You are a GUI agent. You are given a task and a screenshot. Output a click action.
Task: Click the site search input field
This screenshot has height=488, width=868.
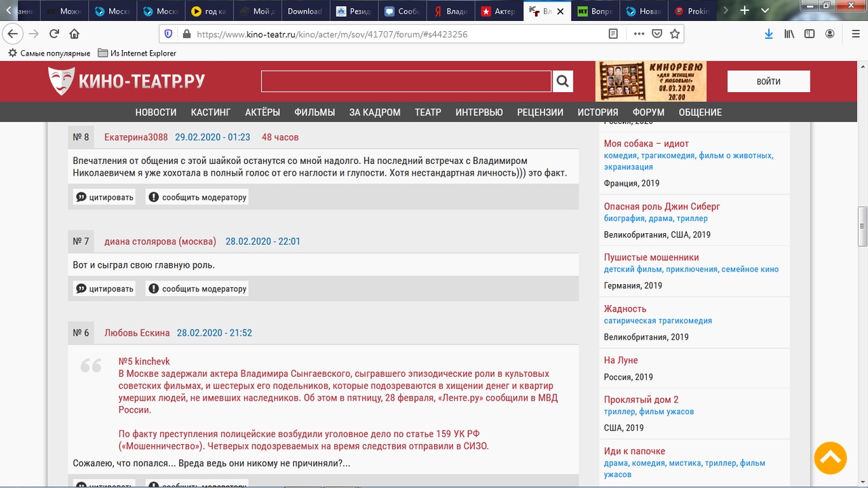(x=406, y=81)
